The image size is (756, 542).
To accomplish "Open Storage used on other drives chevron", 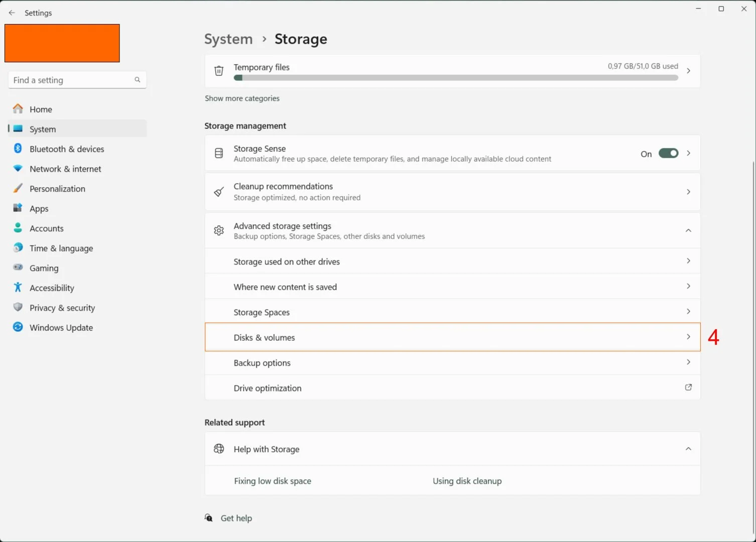I will [x=689, y=261].
